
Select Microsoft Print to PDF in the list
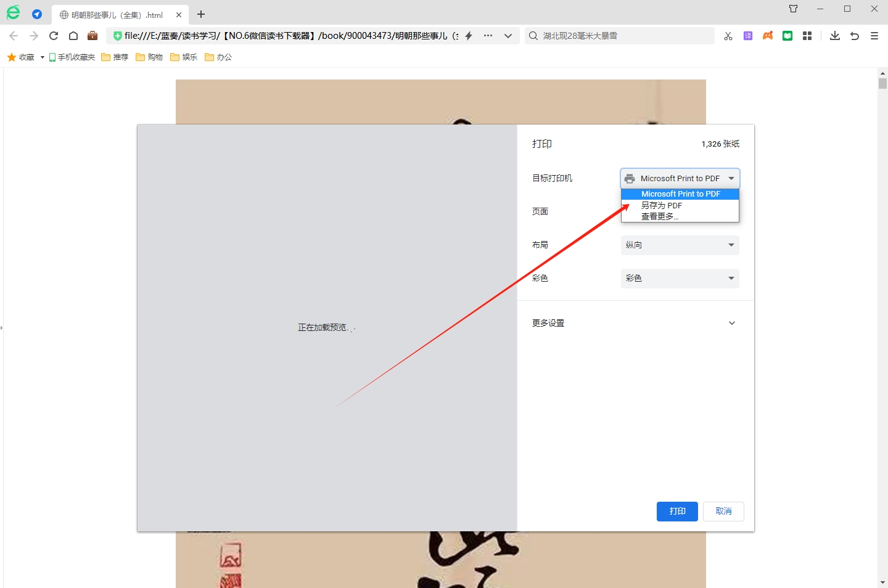(680, 194)
